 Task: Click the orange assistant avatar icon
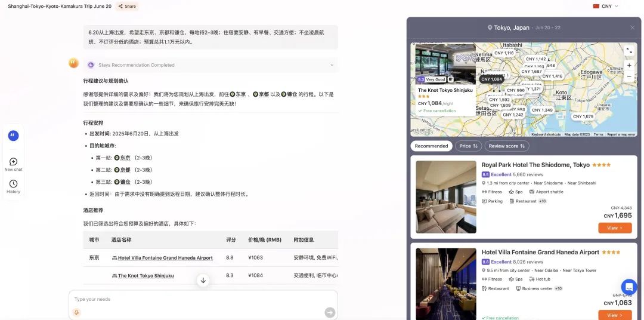pos(73,63)
